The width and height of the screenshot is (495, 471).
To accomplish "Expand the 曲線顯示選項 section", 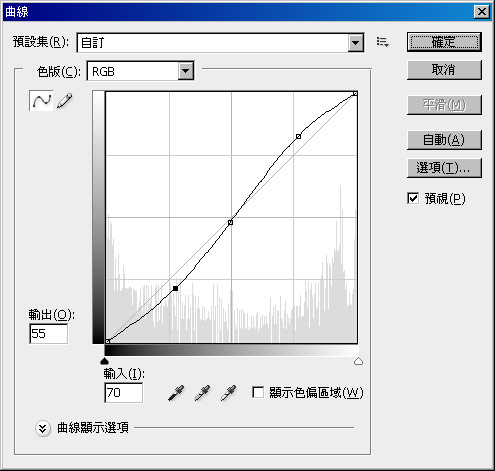I will click(43, 428).
